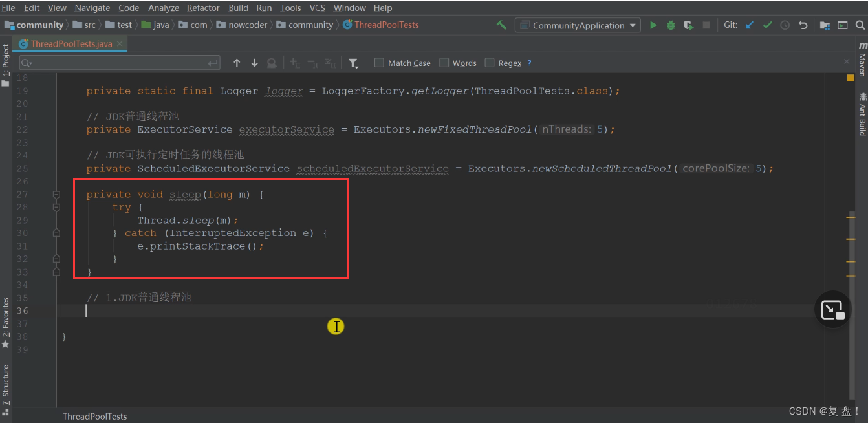The height and width of the screenshot is (423, 868).
Task: Click the Build Project hammer icon
Action: (x=501, y=25)
